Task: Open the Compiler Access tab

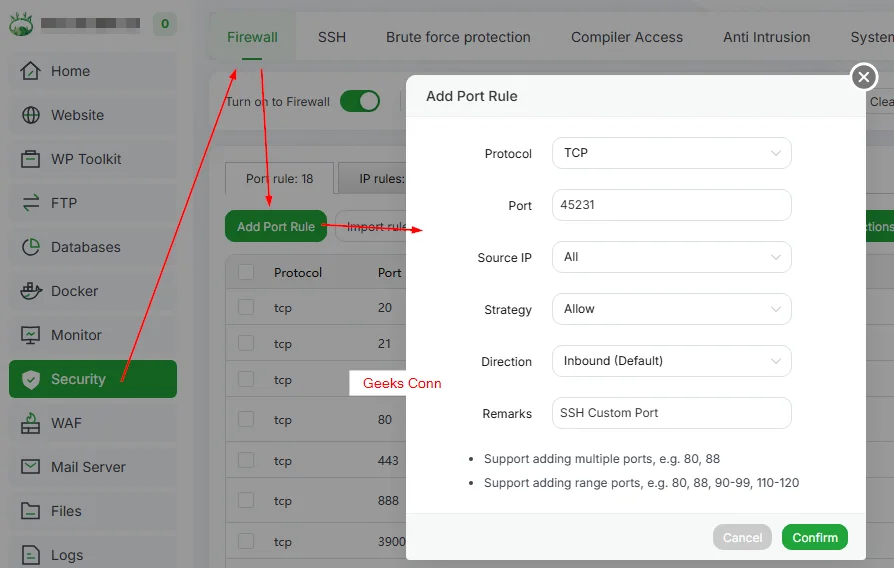Action: point(627,37)
